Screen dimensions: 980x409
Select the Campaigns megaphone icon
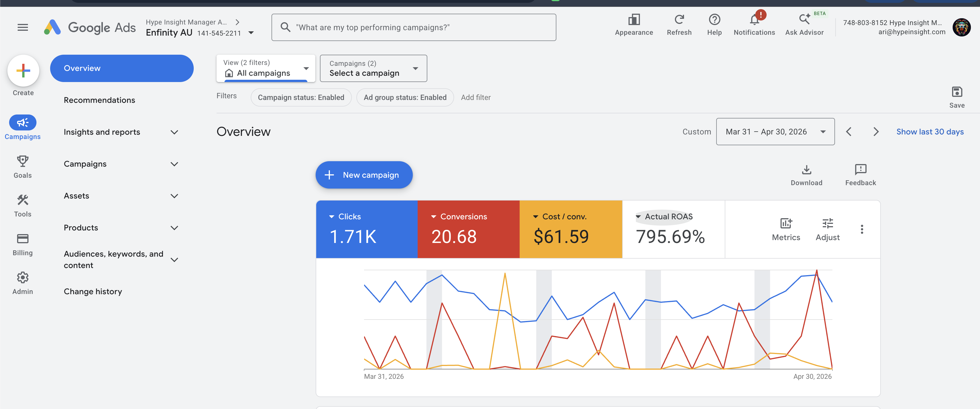23,122
